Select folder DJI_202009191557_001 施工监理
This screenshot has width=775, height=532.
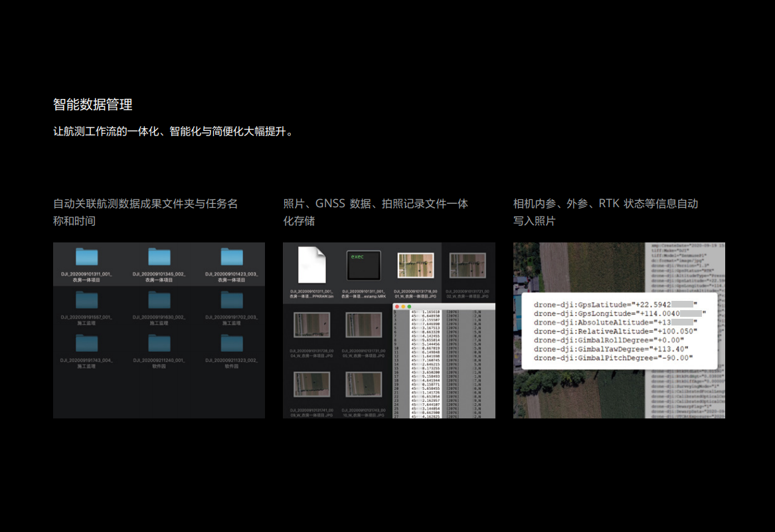pos(86,300)
